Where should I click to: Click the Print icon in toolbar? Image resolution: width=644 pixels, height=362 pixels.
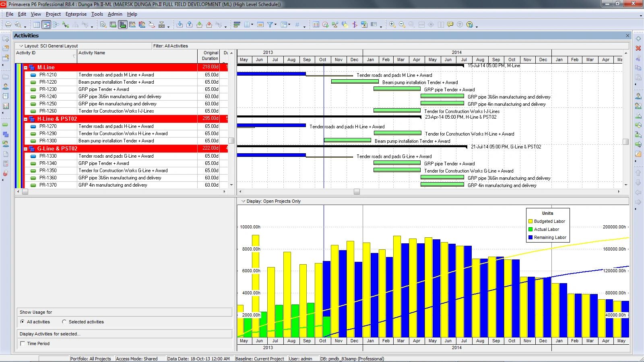pos(8,25)
